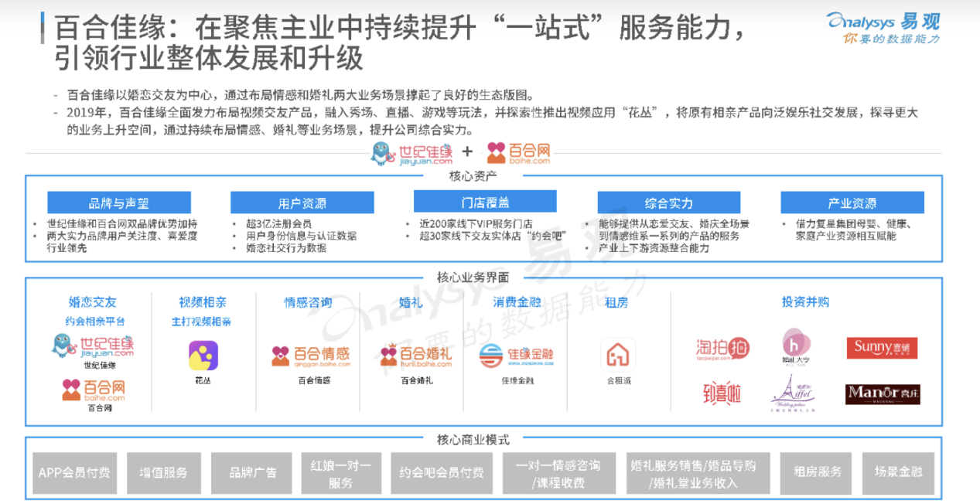Select the 情感咨询 column heading
This screenshot has height=504, width=980.
[308, 302]
